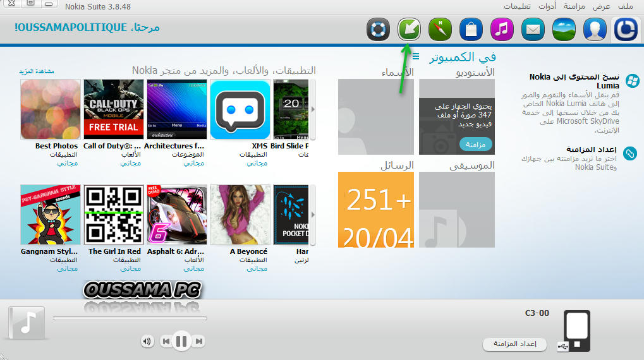Open the Gallery landscape photo icon
This screenshot has width=644, height=360.
point(564,29)
